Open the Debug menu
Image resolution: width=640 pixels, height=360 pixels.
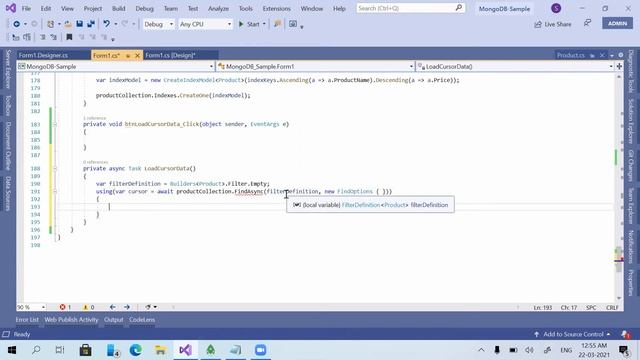coord(144,8)
